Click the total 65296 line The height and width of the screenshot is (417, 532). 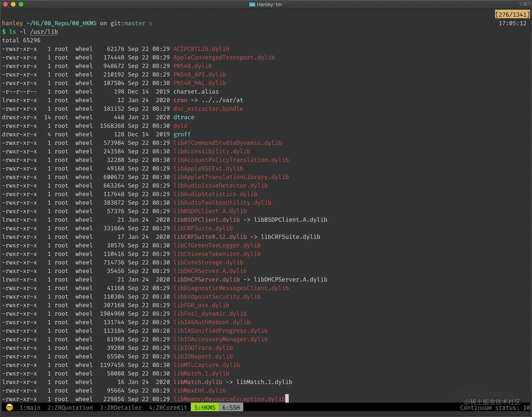(21, 40)
